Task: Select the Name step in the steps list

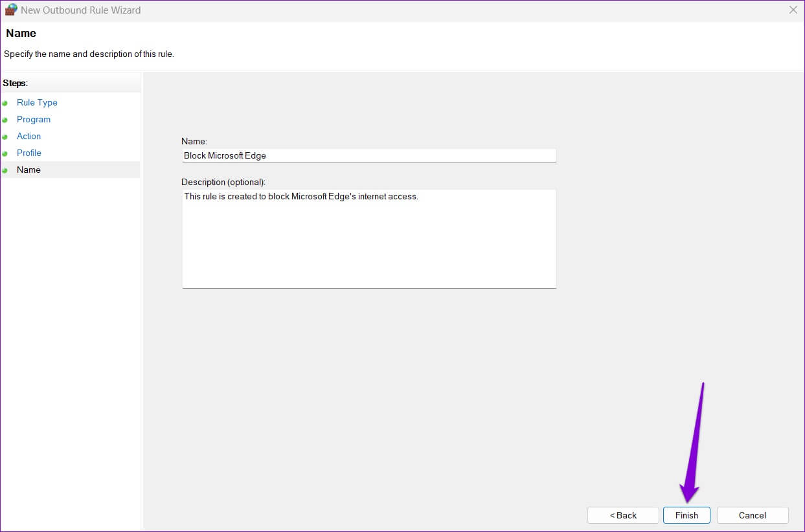Action: coord(28,170)
